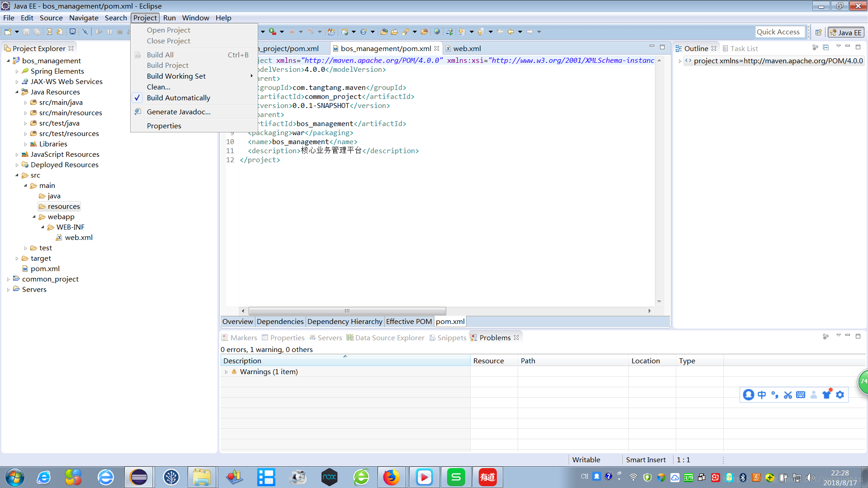Open the Data Source Explorer tab
Image resolution: width=868 pixels, height=488 pixels.
tap(385, 338)
